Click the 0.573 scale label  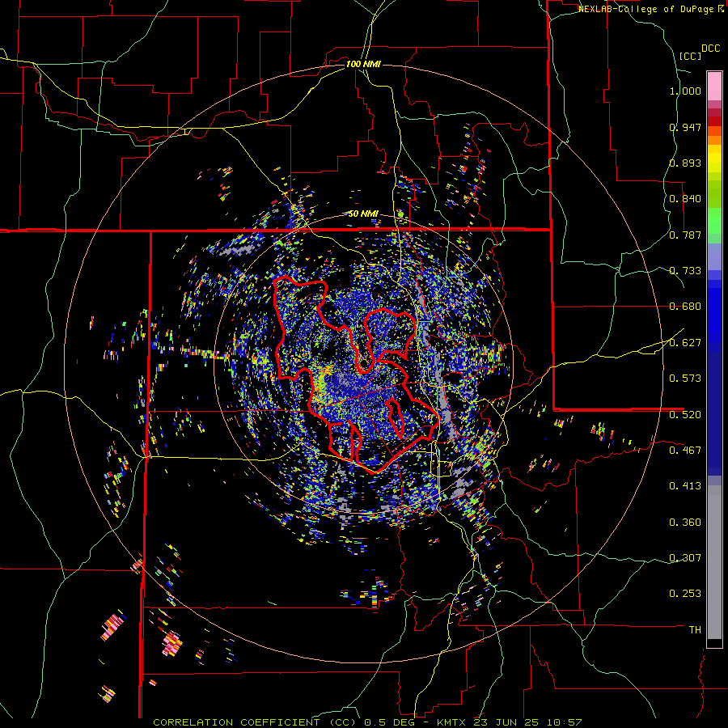point(685,379)
